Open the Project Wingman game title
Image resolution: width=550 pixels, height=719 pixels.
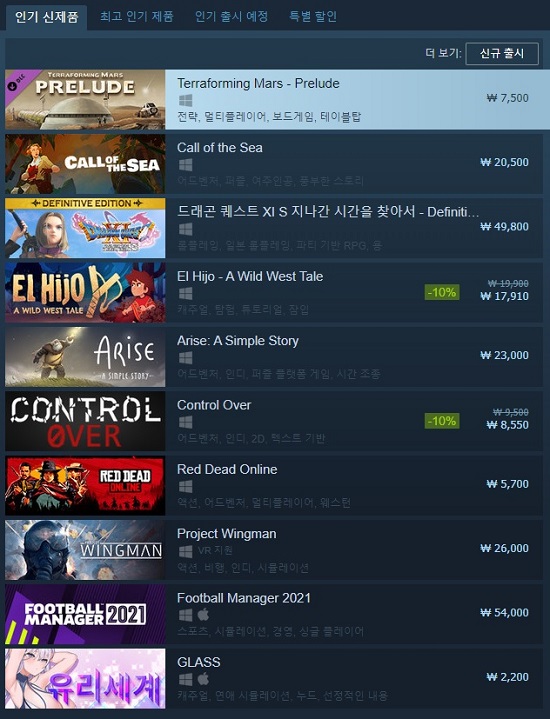tap(227, 534)
